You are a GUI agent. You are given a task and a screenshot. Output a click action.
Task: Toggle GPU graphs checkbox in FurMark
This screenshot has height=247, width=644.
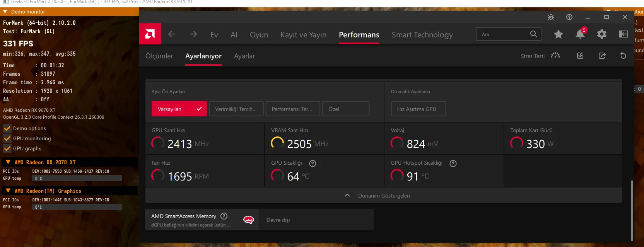[7, 148]
